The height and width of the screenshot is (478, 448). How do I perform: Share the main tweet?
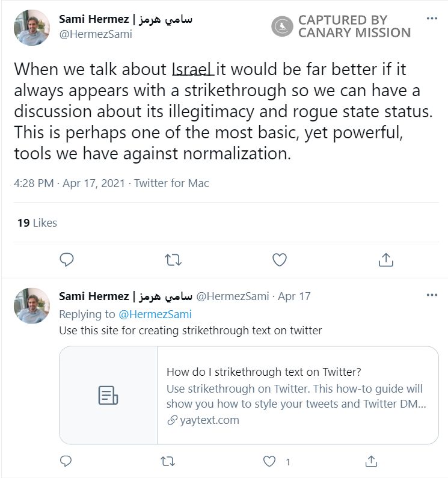coord(385,259)
